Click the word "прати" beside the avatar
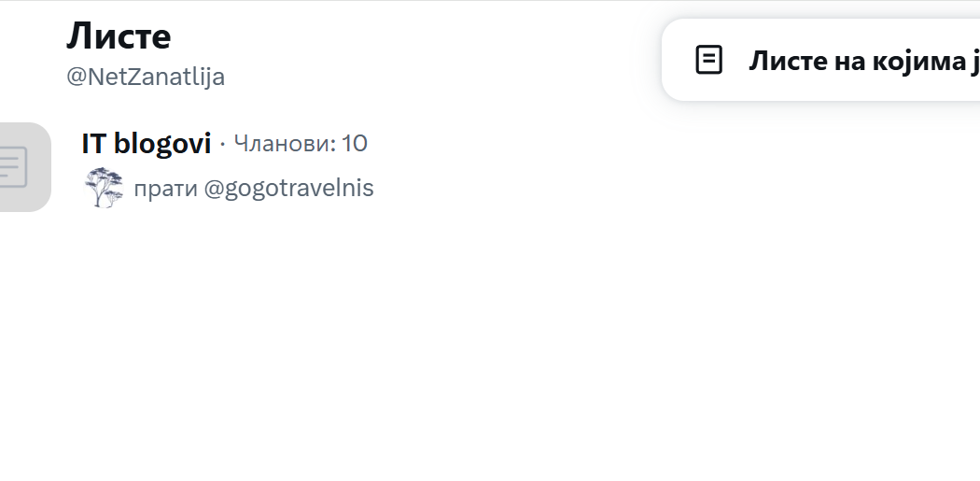Viewport: 980px width, 481px height. pyautogui.click(x=165, y=189)
